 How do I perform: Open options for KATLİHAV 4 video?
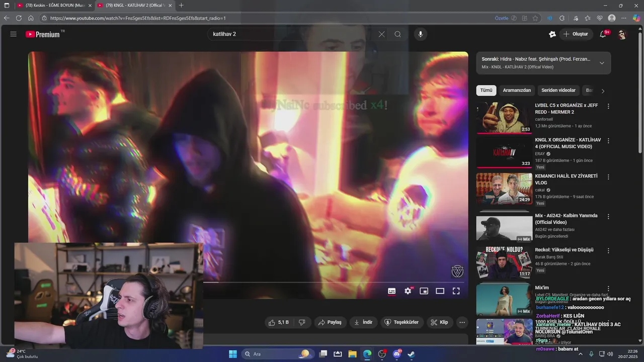click(608, 141)
